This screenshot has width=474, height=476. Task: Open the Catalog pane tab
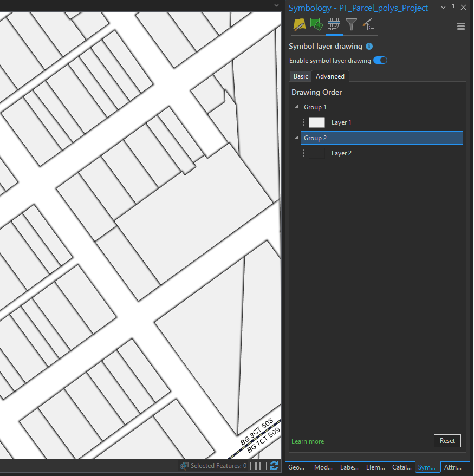click(x=401, y=467)
